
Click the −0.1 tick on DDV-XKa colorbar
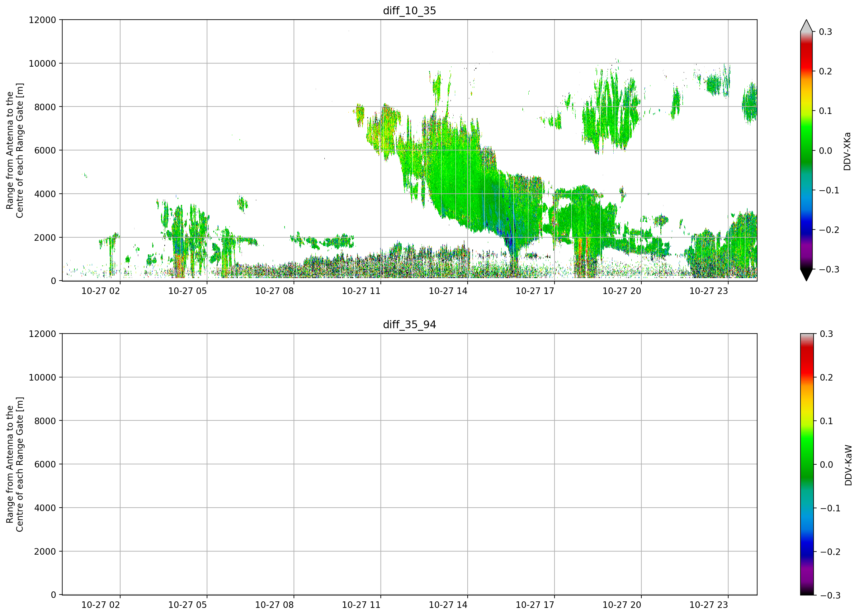(829, 190)
